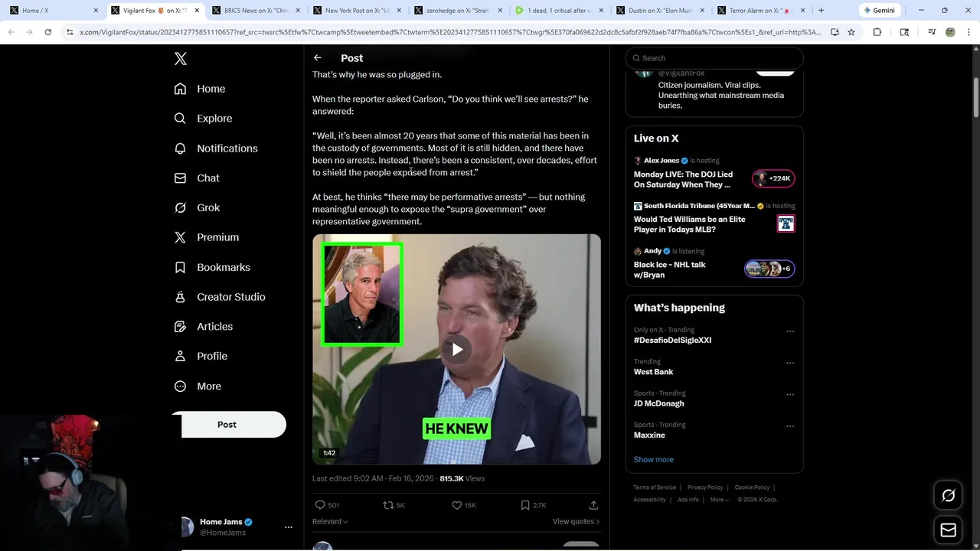The image size is (980, 551).
Task: Open the Gemini button in Chrome
Action: 879,11
